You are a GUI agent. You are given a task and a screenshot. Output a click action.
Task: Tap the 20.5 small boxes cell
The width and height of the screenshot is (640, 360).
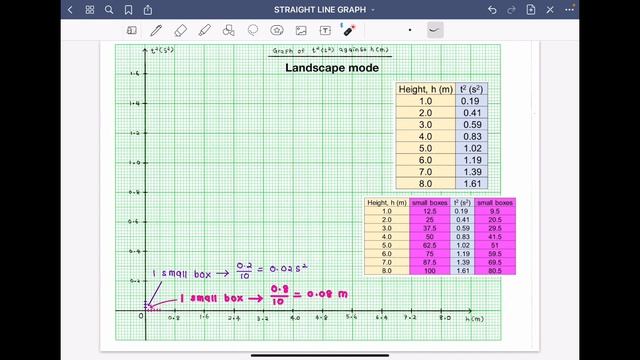495,220
